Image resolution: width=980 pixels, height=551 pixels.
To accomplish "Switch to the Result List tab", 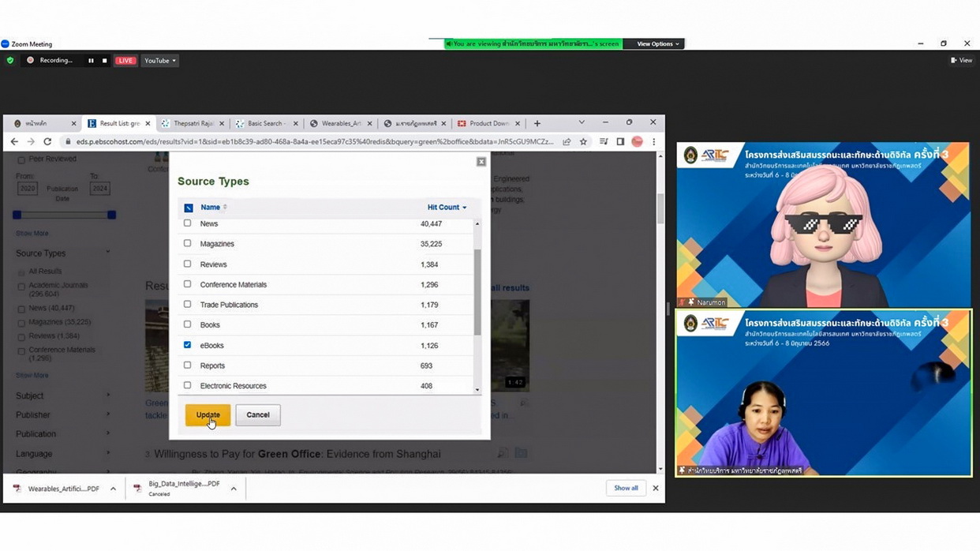I will click(118, 123).
